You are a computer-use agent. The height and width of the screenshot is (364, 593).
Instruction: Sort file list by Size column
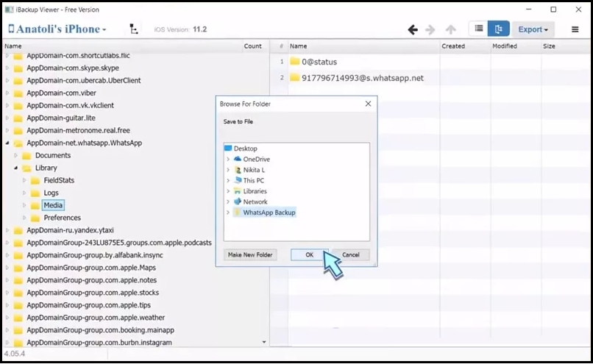(566, 46)
